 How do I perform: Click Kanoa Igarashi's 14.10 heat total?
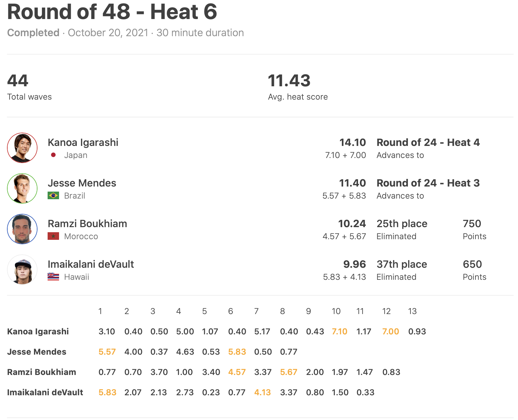pyautogui.click(x=352, y=142)
